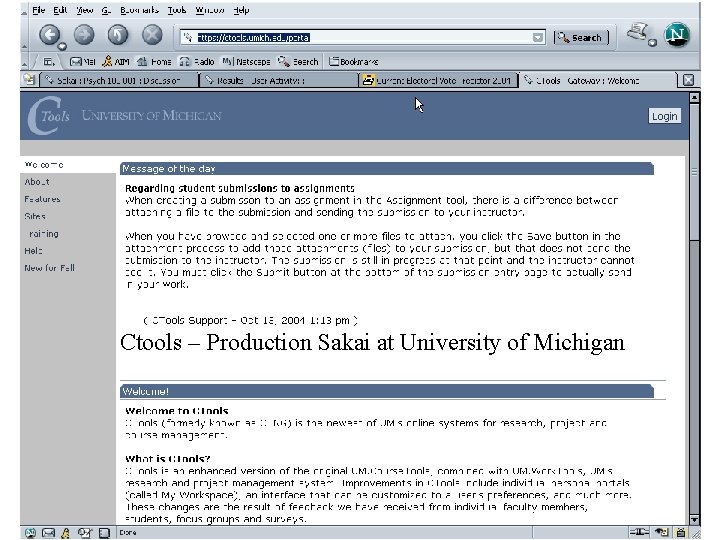This screenshot has height=540, width=720.
Task: Switch to Current Electoral Vote Predictor tab
Action: [439, 80]
